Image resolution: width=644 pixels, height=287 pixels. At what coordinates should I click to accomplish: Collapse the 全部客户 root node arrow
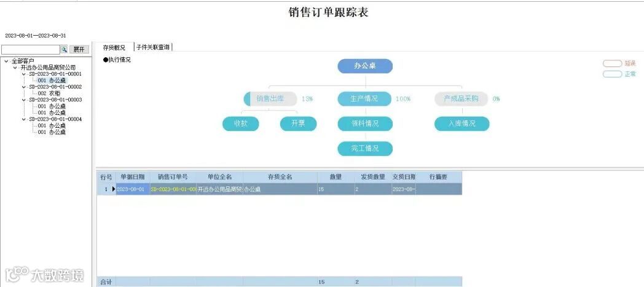click(6, 61)
